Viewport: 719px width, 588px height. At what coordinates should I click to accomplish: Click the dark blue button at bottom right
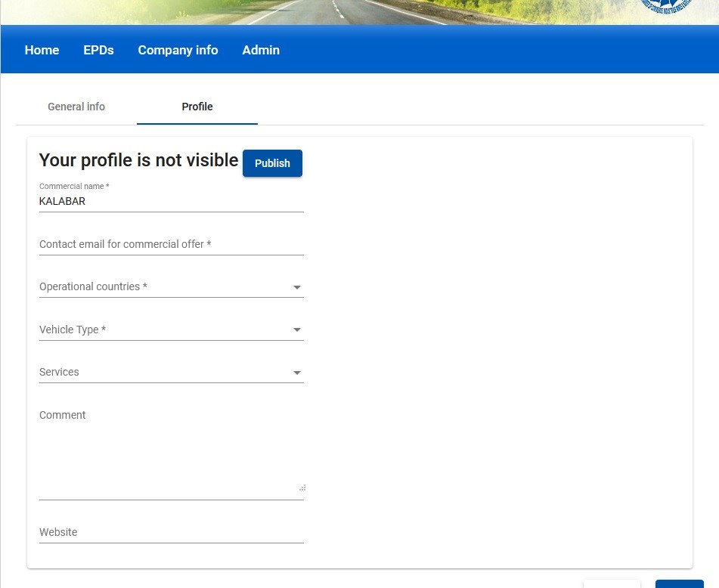coord(679,583)
